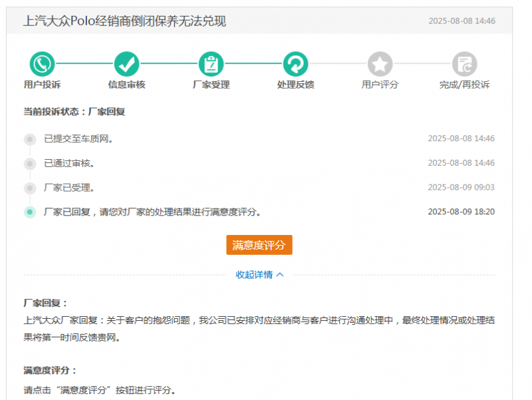Click the 上汽大众厂家回复 reply paragraph
This screenshot has height=400, width=532.
tap(259, 329)
